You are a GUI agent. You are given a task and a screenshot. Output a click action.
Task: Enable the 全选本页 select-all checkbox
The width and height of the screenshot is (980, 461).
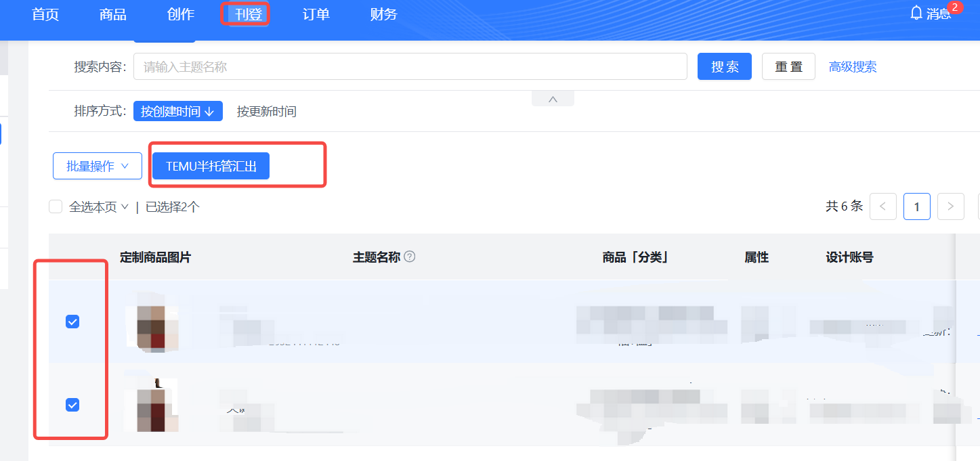[56, 206]
